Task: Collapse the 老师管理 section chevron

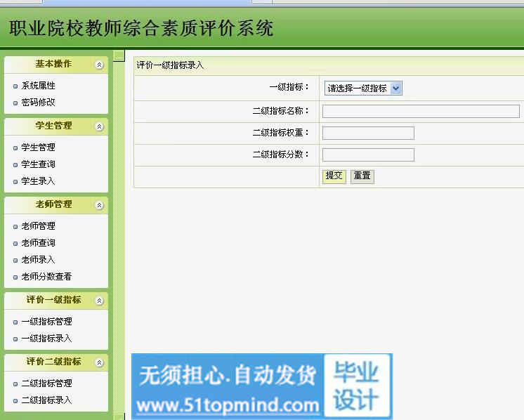Action: coord(99,205)
